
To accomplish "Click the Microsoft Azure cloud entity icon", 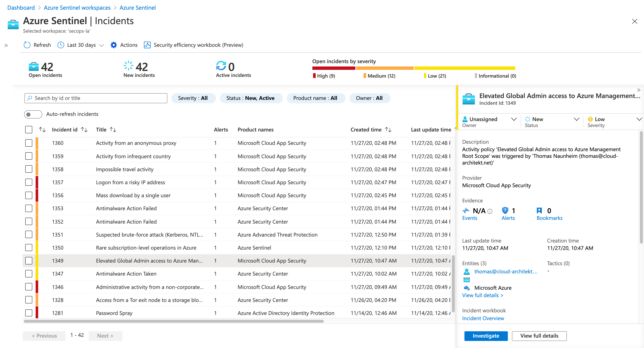I will click(466, 288).
